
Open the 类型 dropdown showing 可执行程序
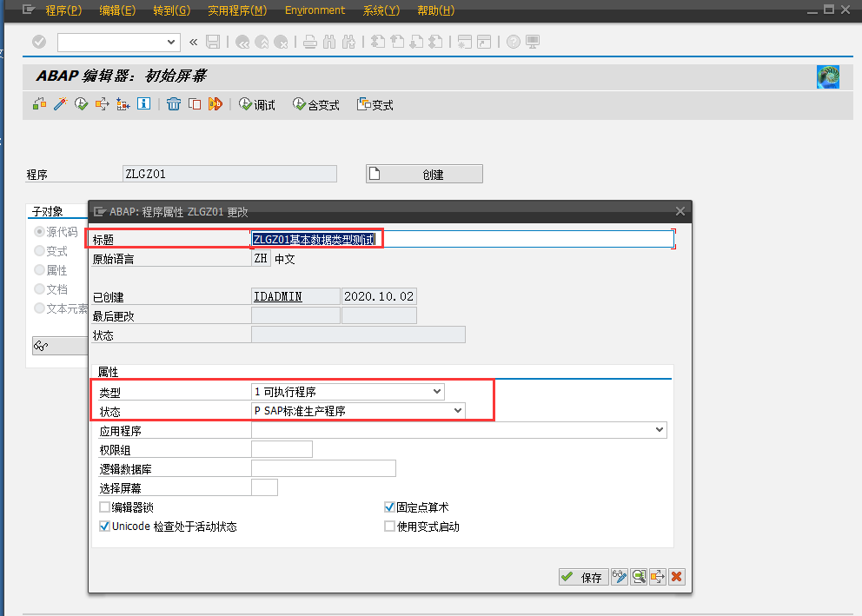tap(437, 391)
